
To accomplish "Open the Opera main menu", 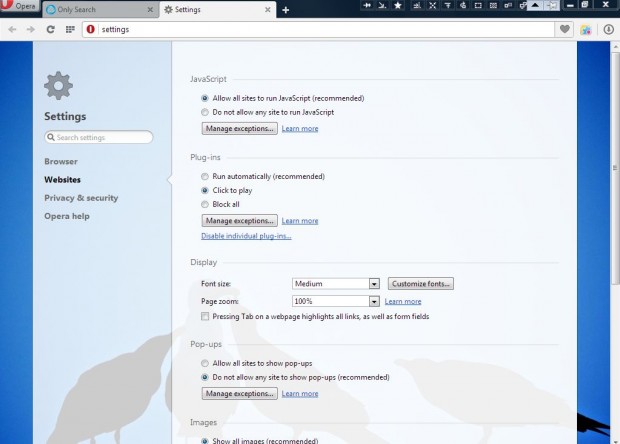I will [19, 6].
